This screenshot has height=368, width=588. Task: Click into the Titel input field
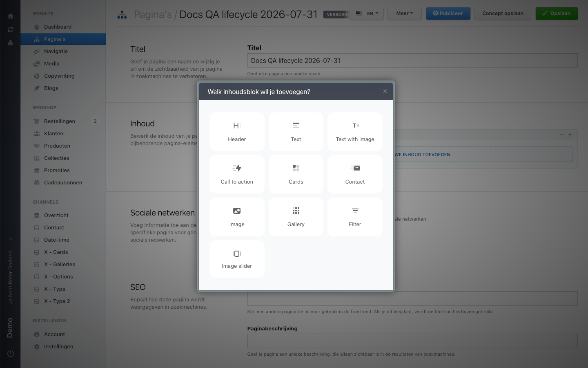pyautogui.click(x=412, y=61)
